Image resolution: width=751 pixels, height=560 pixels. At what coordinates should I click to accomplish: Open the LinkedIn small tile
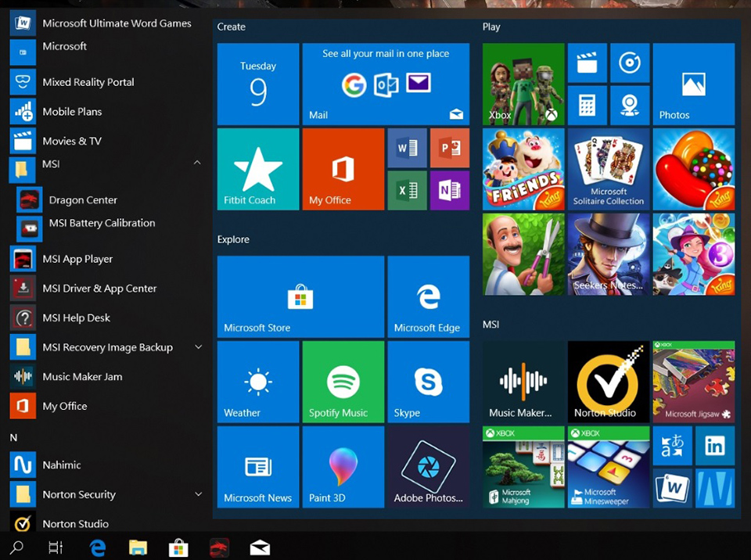tap(715, 446)
